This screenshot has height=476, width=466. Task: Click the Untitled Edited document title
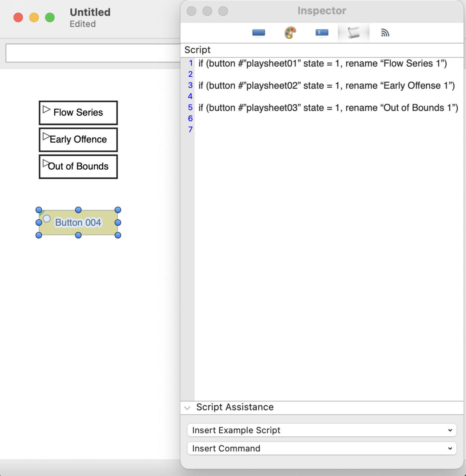pyautogui.click(x=89, y=17)
